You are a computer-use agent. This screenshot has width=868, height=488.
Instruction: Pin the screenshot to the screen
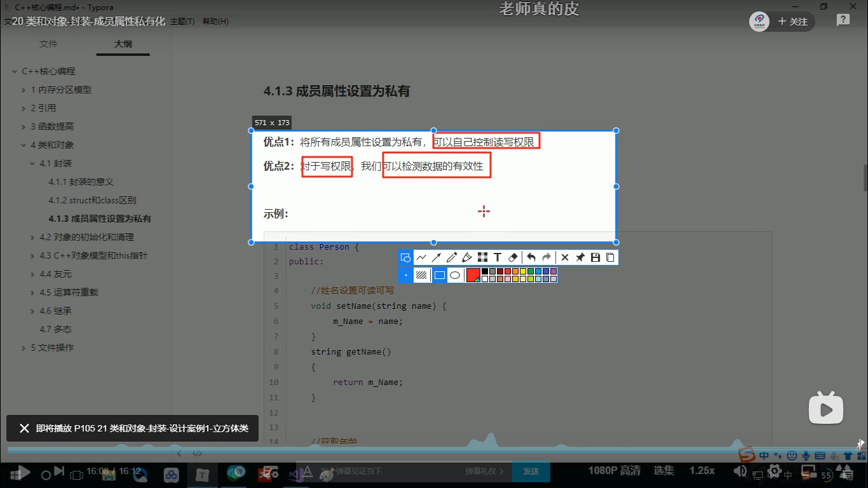coord(580,257)
